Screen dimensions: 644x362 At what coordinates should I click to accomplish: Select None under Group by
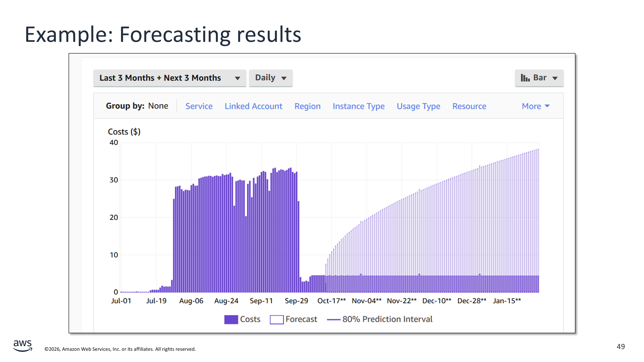click(158, 106)
